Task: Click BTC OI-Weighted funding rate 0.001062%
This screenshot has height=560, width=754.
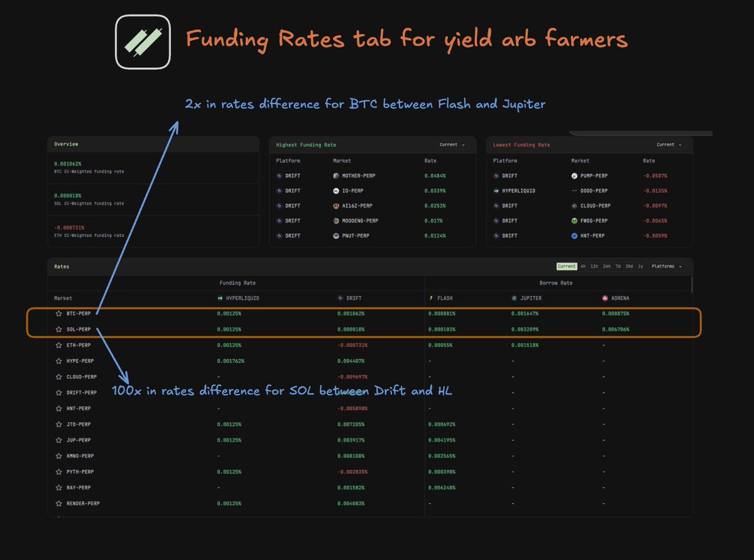Action: click(67, 163)
